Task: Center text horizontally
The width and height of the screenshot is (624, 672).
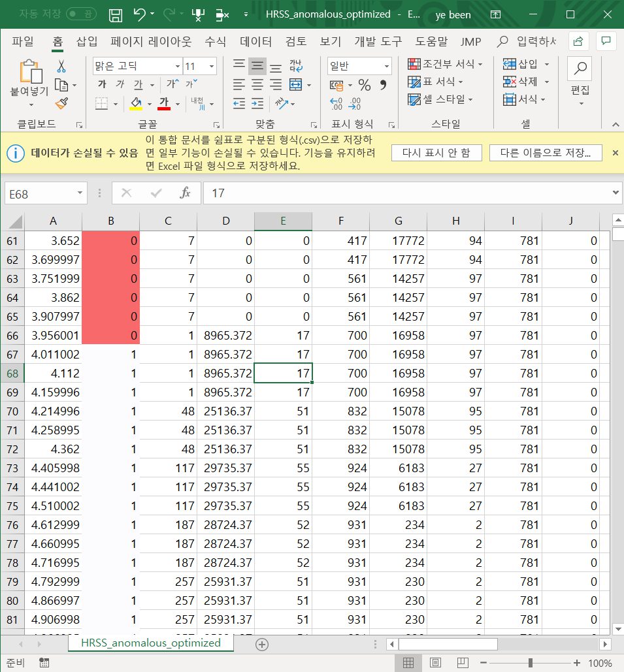Action: [x=257, y=84]
